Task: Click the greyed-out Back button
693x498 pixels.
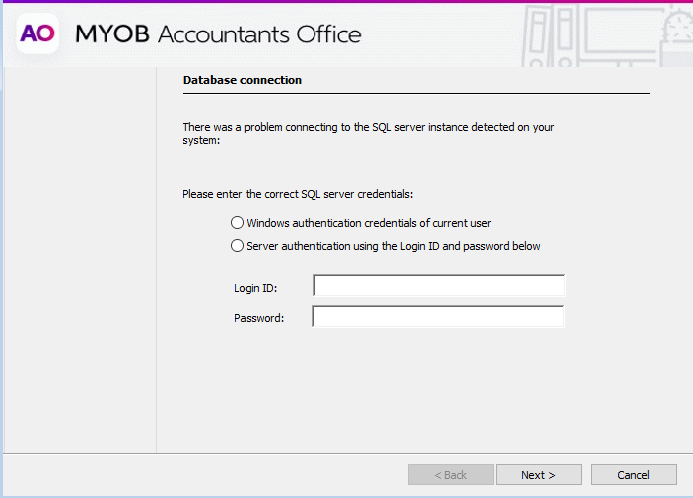Action: [x=451, y=475]
